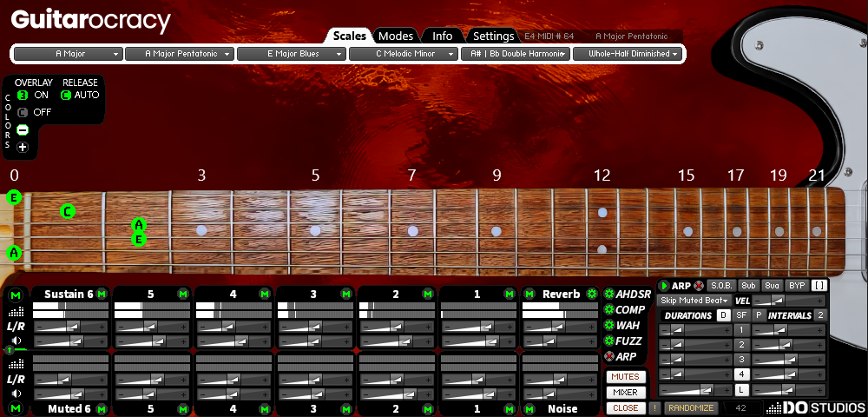Click the CLOSE panel button
The image size is (868, 417).
(625, 407)
